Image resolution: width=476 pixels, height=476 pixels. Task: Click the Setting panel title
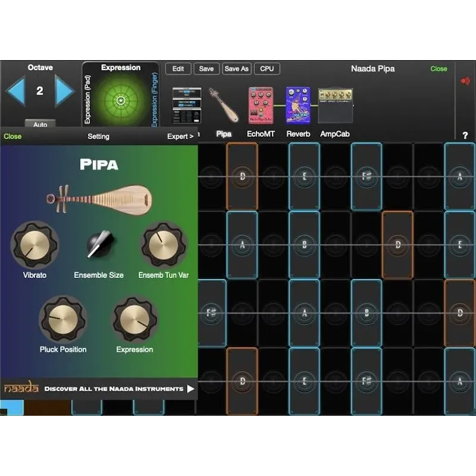tap(99, 136)
